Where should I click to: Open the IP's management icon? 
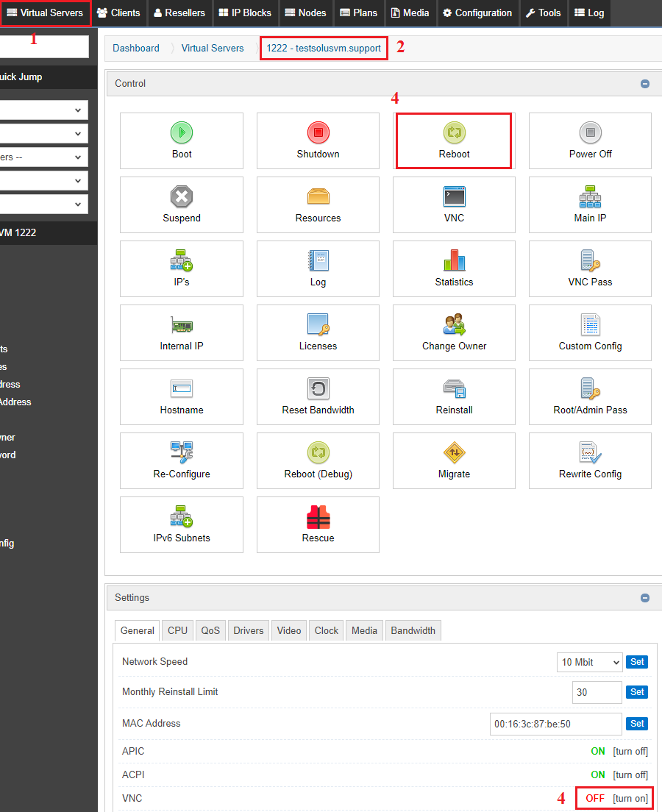click(x=181, y=260)
